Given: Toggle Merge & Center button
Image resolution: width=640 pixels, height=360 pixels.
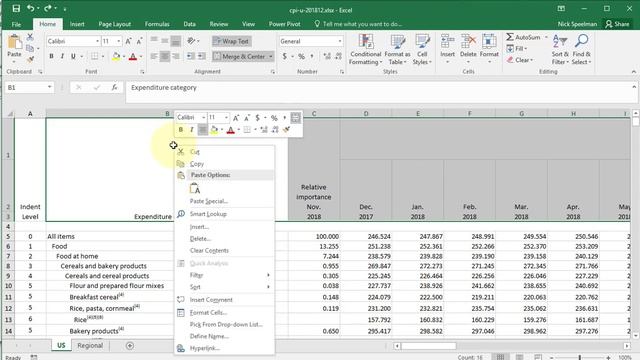Looking at the screenshot, I should (x=240, y=56).
